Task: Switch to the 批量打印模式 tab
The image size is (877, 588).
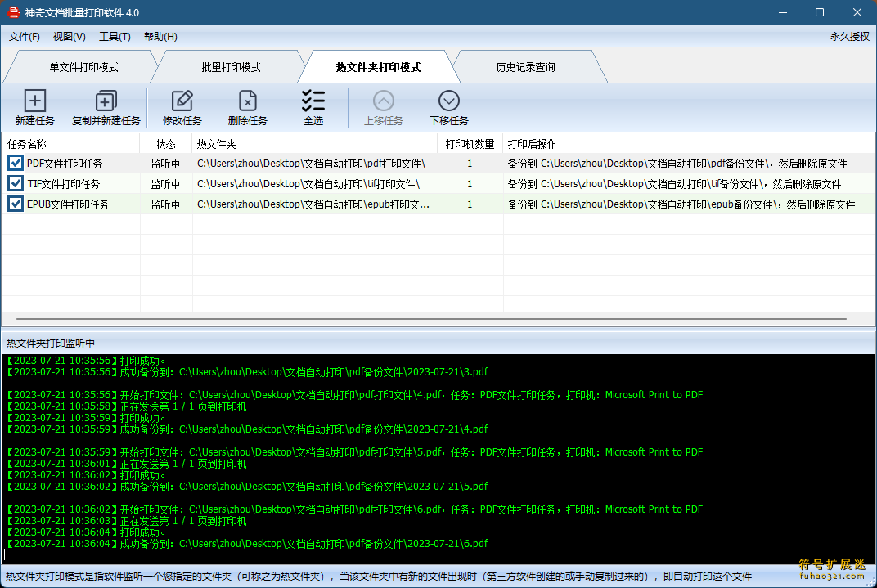Action: click(x=231, y=67)
